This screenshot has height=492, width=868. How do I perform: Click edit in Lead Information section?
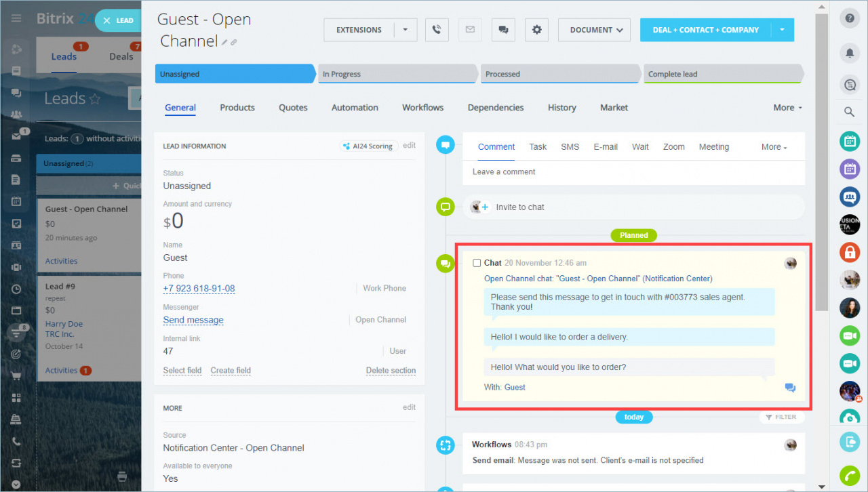(409, 146)
